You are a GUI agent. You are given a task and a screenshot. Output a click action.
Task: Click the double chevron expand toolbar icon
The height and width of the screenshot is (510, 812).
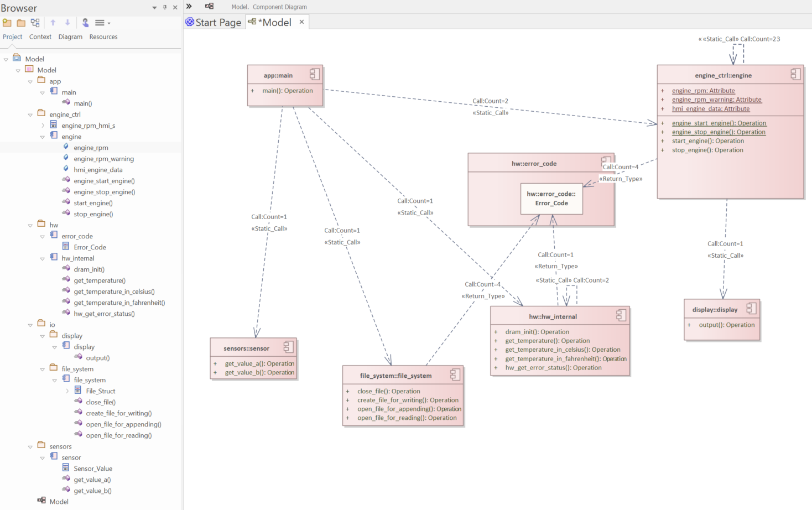(x=189, y=7)
